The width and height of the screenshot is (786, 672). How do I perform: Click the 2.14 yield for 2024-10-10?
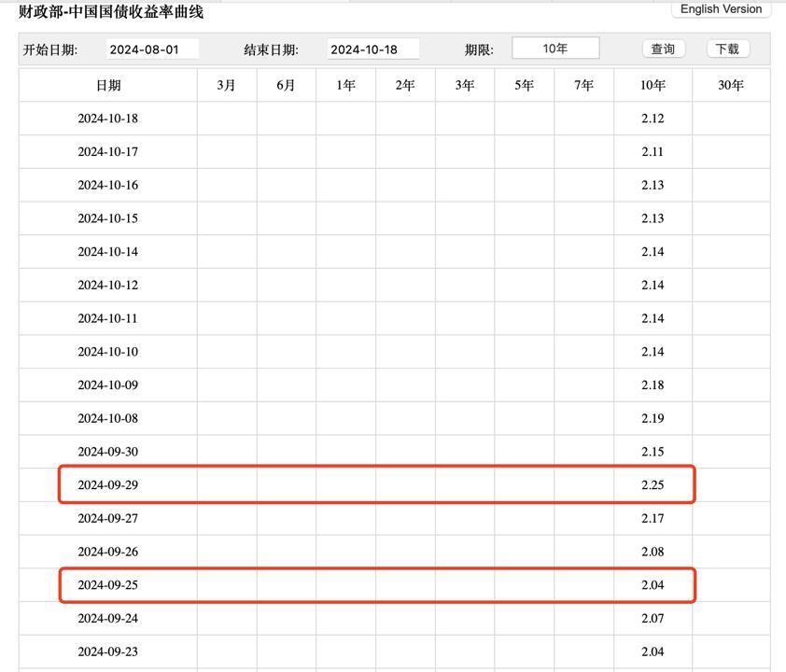pos(653,352)
